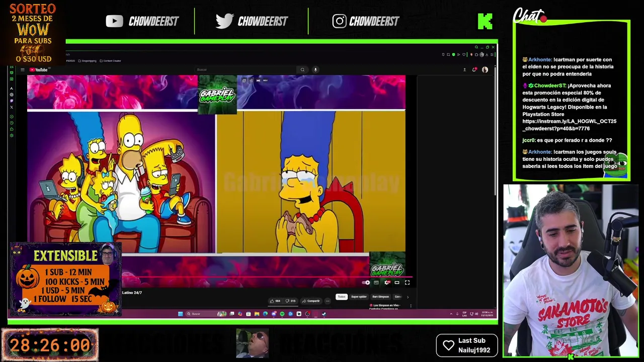This screenshot has width=644, height=362.
Task: Click Arkhonte username in first chat message
Action: [540, 59]
